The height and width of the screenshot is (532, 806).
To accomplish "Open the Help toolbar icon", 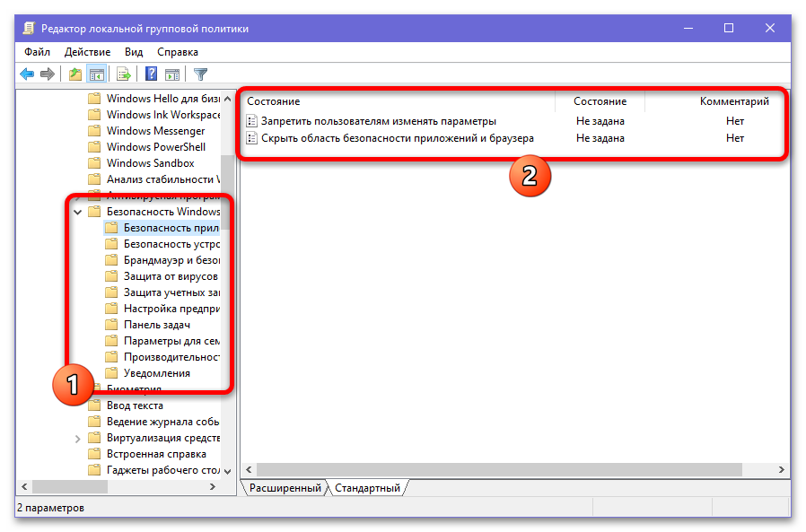I will coord(151,74).
